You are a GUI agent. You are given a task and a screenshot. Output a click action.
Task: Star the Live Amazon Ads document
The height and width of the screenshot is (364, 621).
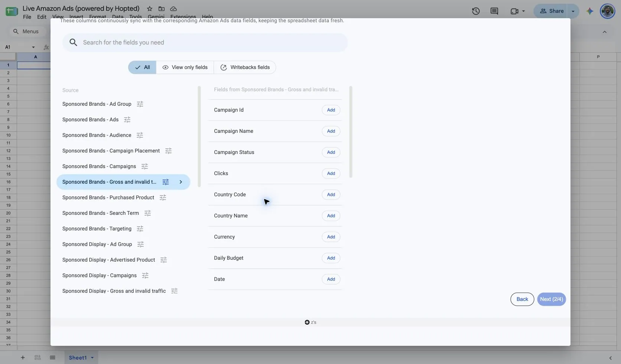(x=149, y=9)
